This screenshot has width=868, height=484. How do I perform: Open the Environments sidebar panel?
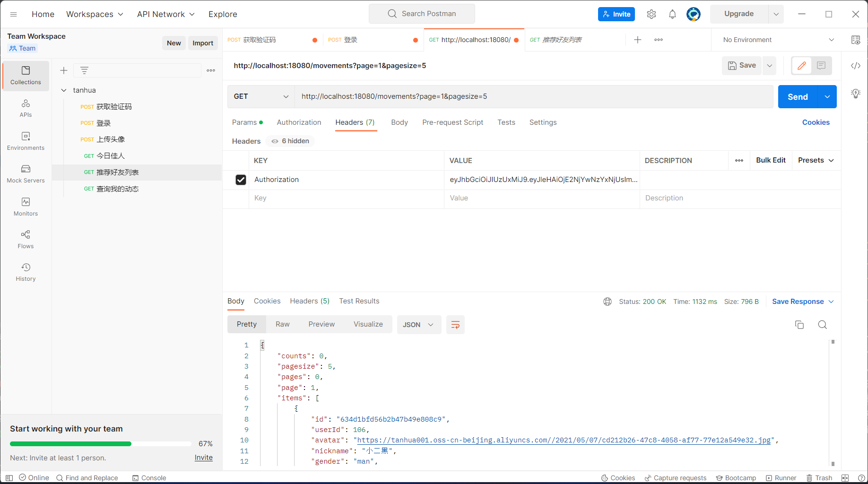click(26, 141)
